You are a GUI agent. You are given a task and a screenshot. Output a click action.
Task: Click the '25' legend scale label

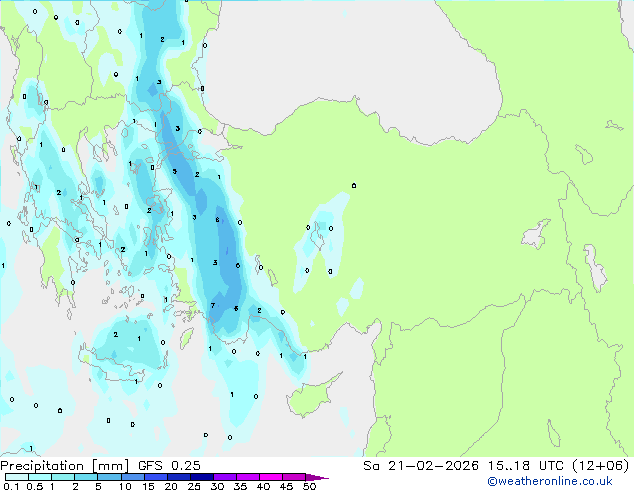194,486
